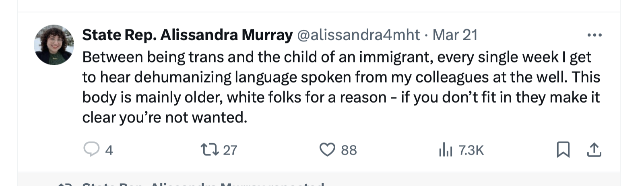Open the State Rep. Alissandra Murray profile name

pyautogui.click(x=187, y=35)
